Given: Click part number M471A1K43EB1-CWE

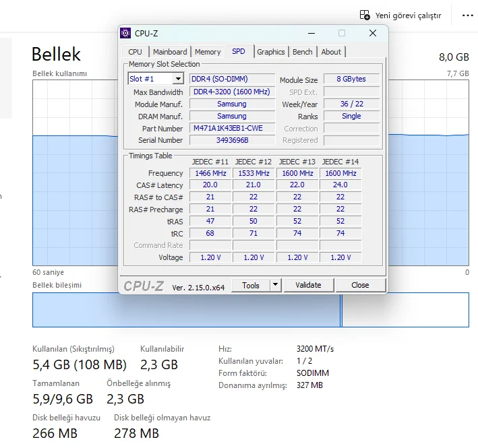Looking at the screenshot, I should coord(232,128).
